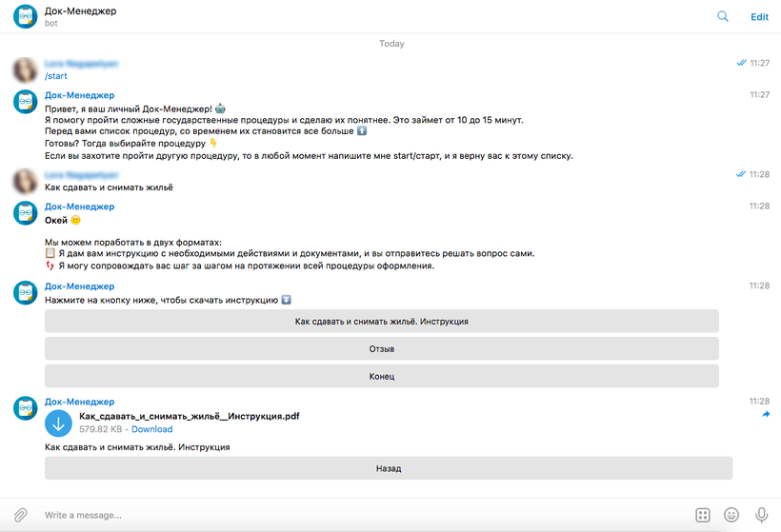Click the file size '579.82 KB' text
The height and width of the screenshot is (532, 781).
(101, 429)
